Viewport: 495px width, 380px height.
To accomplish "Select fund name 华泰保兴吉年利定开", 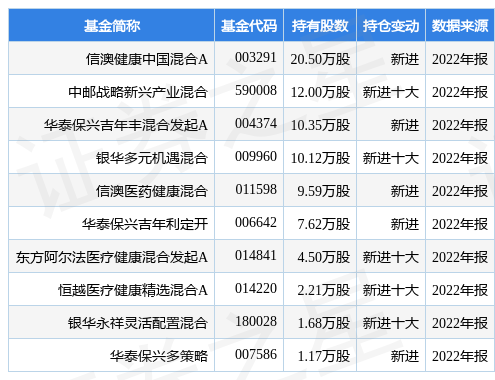I will 145,224.
